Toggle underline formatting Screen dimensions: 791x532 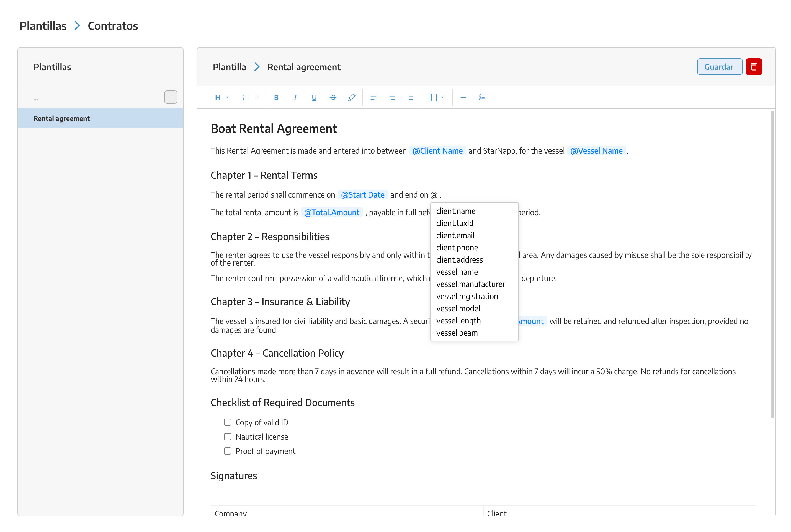pyautogui.click(x=314, y=98)
